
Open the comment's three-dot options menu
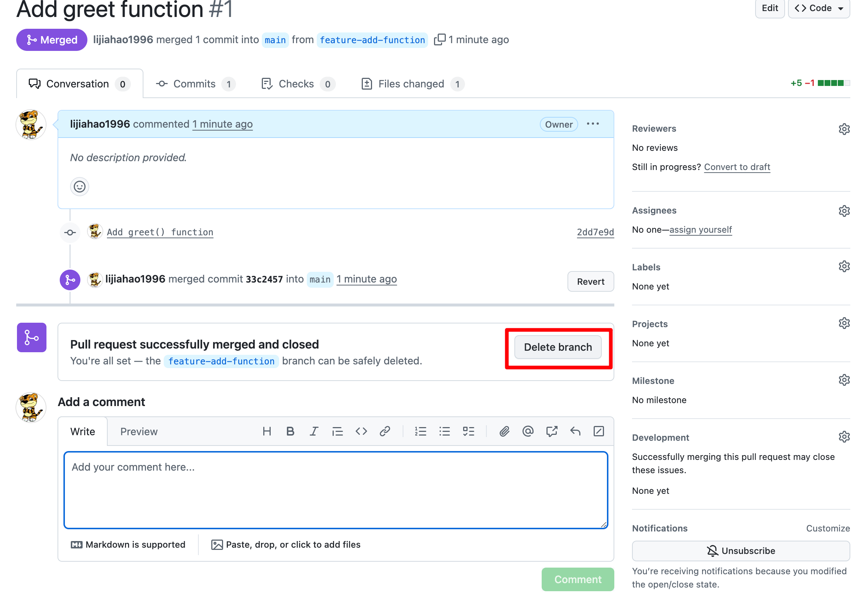coord(593,124)
